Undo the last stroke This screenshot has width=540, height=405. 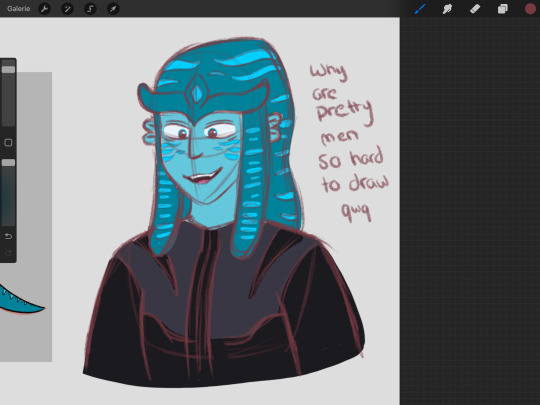pos(8,236)
